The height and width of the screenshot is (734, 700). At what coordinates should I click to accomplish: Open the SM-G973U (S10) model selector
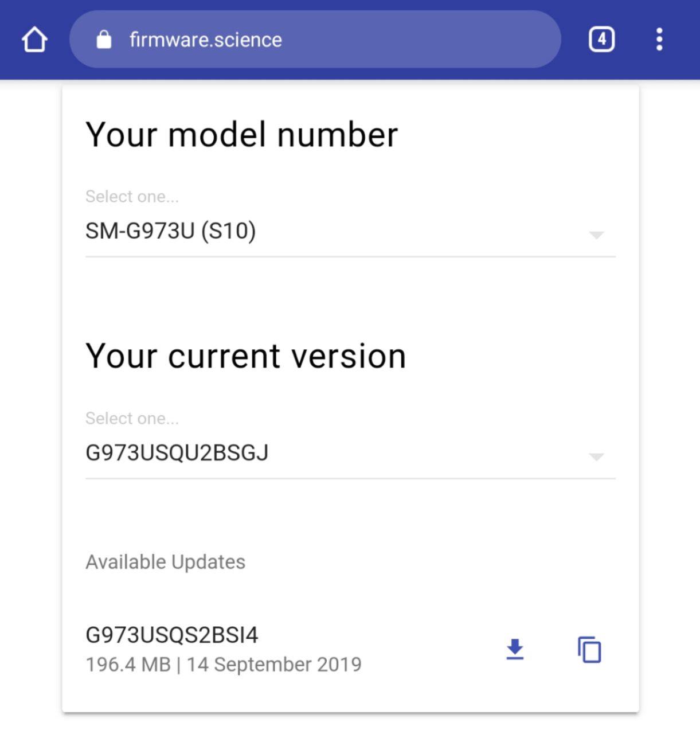(171, 231)
